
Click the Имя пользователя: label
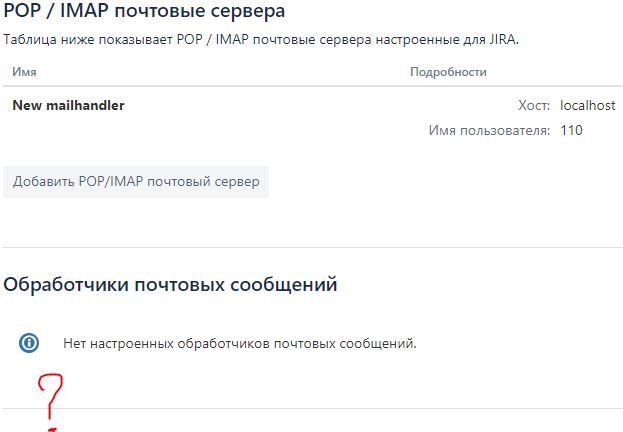click(490, 130)
